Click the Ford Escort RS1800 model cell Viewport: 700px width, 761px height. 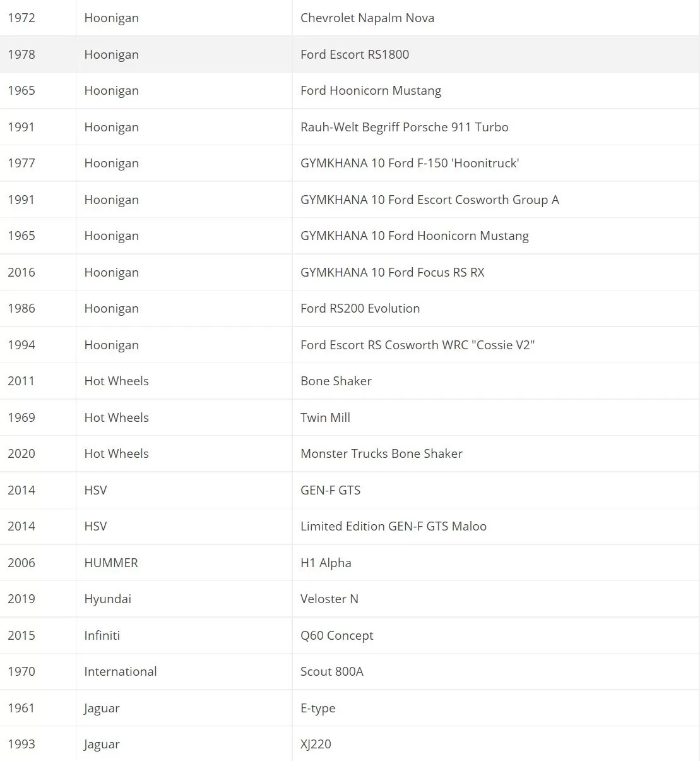[495, 54]
